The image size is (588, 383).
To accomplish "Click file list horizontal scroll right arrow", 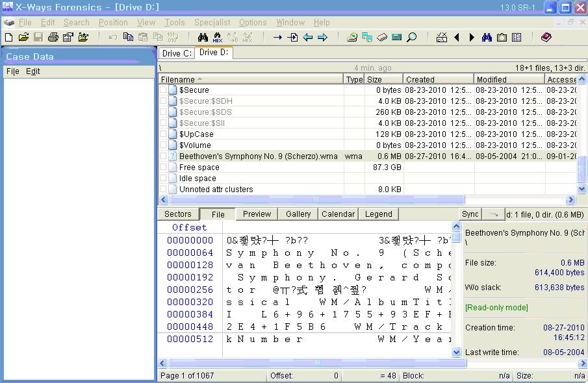I will coord(570,200).
